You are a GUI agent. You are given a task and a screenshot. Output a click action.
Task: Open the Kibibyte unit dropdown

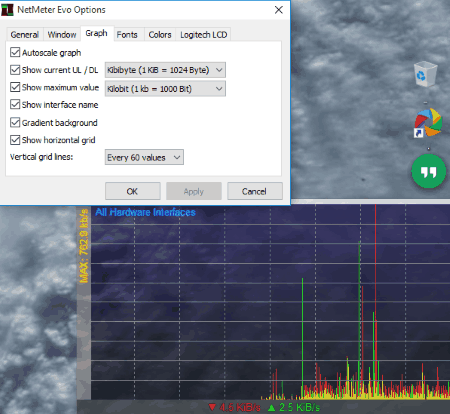click(x=165, y=70)
